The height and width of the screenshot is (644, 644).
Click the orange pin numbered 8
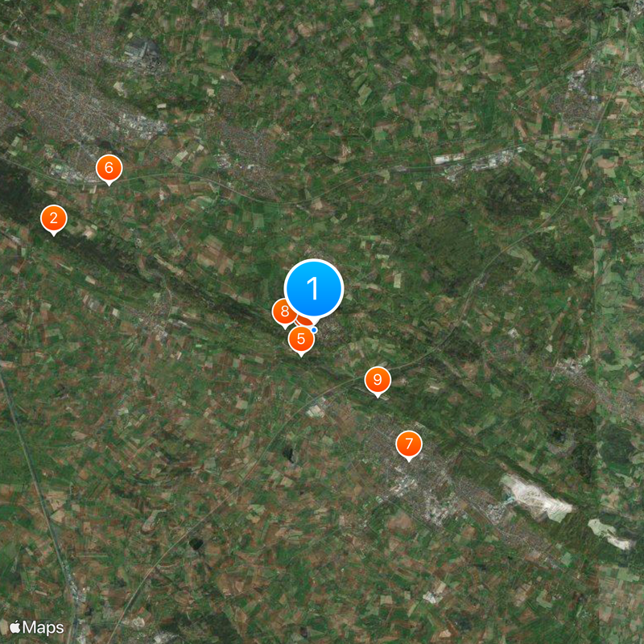284,312
